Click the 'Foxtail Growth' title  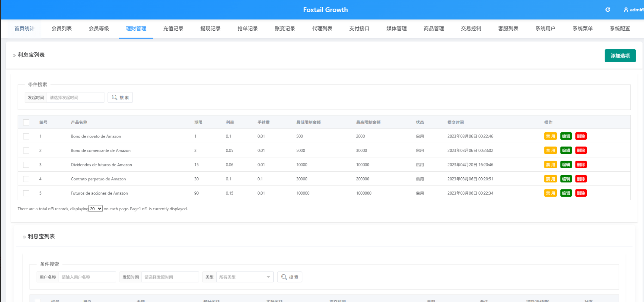coord(326,10)
